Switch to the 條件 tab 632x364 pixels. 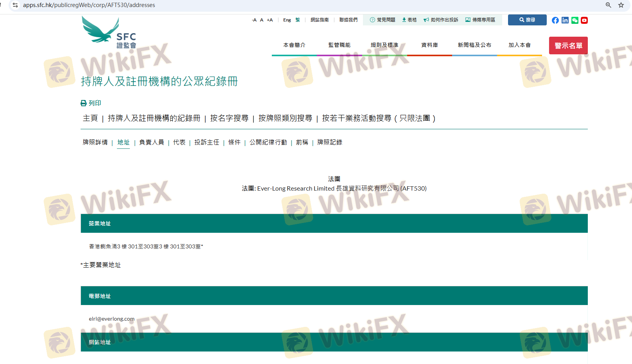click(235, 143)
